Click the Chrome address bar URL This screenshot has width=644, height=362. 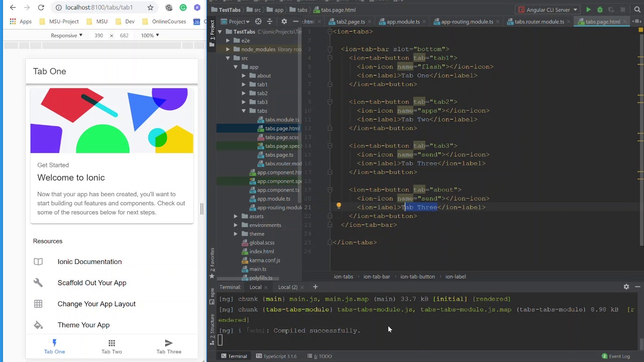(99, 8)
